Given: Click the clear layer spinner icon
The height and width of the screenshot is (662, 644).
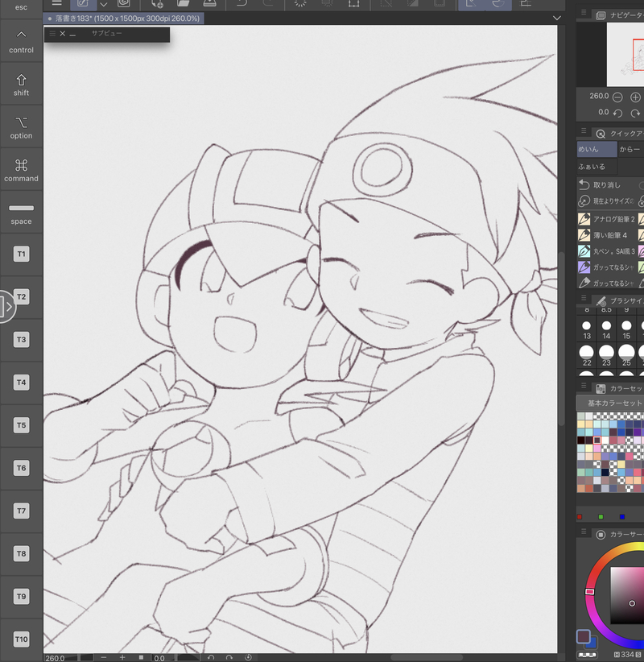Looking at the screenshot, I should 300,3.
